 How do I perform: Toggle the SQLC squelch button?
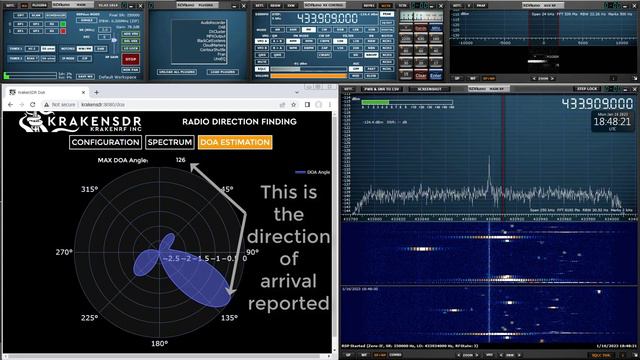[x=262, y=69]
